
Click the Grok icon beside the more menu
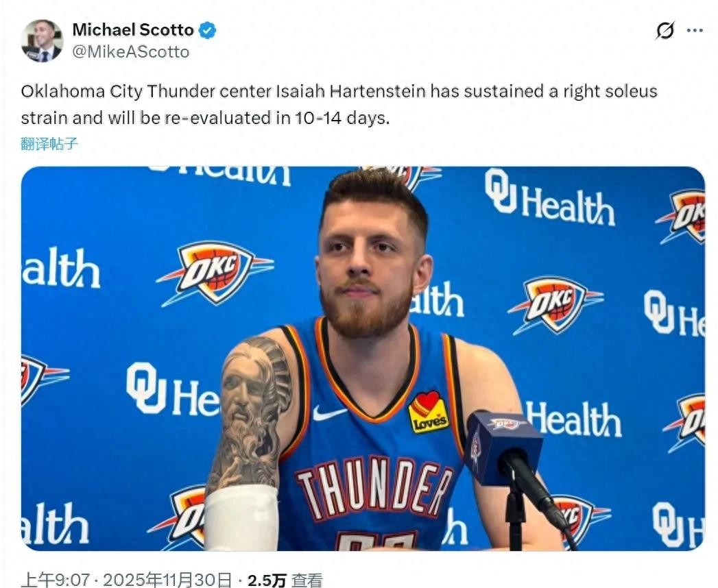(x=665, y=31)
